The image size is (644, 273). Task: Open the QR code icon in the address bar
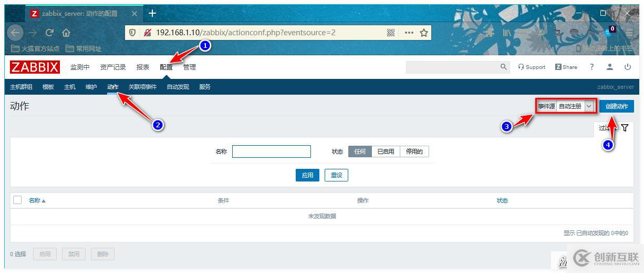(391, 33)
